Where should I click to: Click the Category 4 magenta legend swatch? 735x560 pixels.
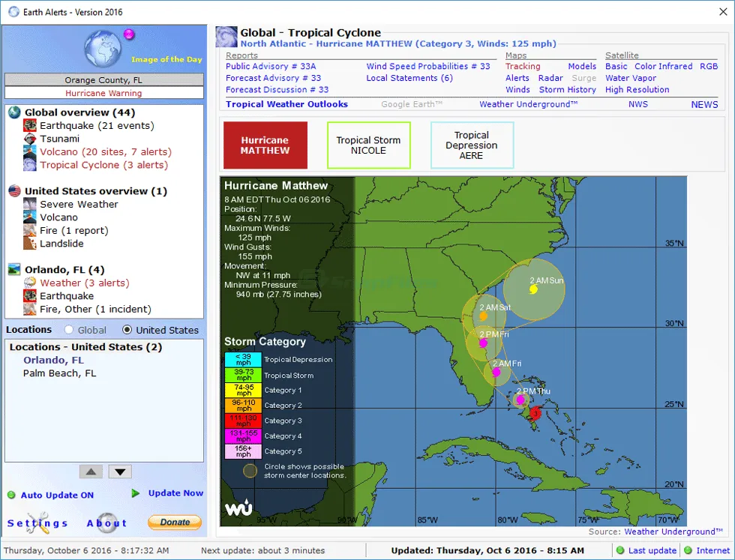[x=243, y=436]
